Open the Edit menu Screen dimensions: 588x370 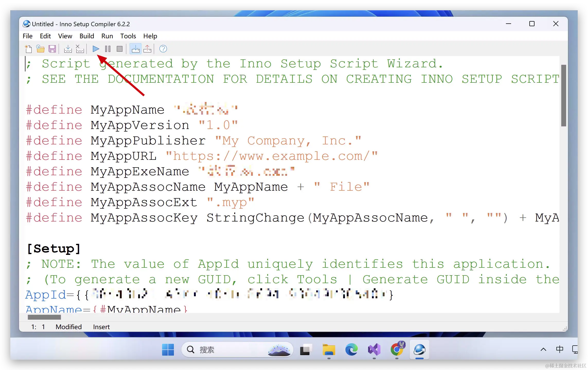pos(45,36)
